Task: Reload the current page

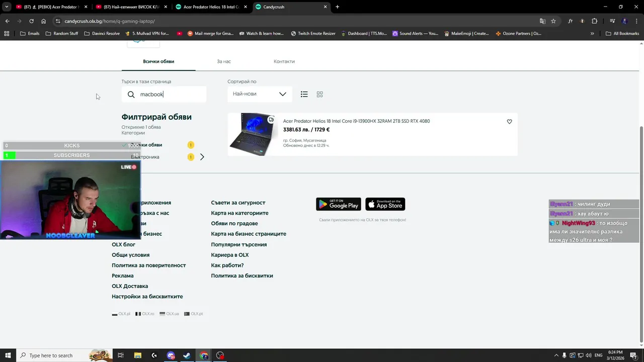Action: 31,21
